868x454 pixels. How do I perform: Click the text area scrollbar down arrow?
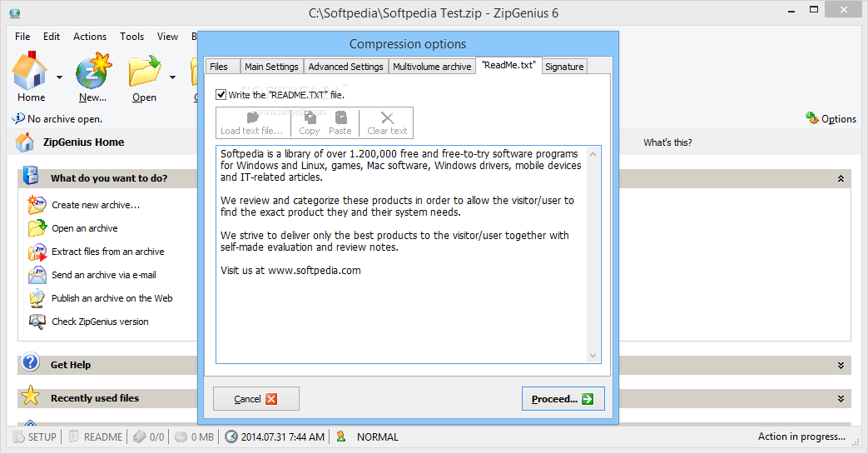(x=593, y=356)
